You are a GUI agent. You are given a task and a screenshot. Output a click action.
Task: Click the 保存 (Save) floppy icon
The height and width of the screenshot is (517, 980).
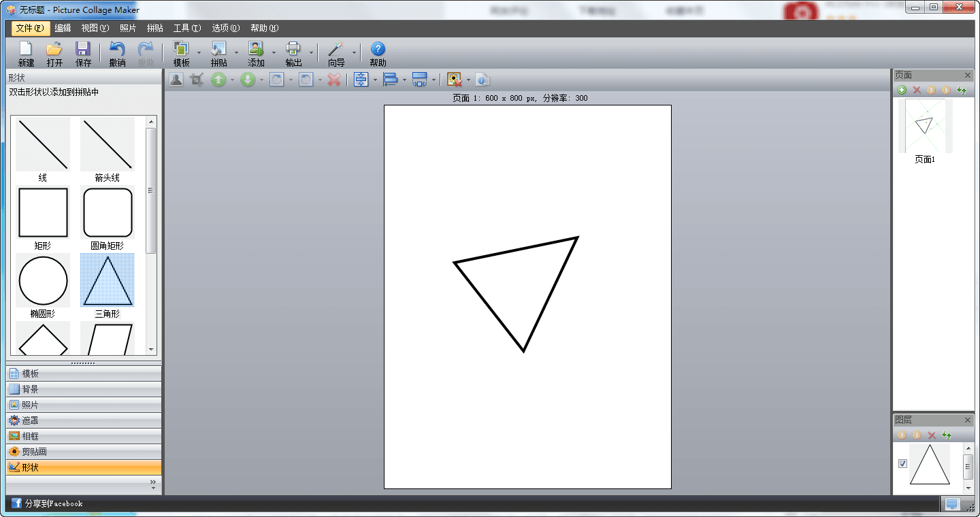83,49
